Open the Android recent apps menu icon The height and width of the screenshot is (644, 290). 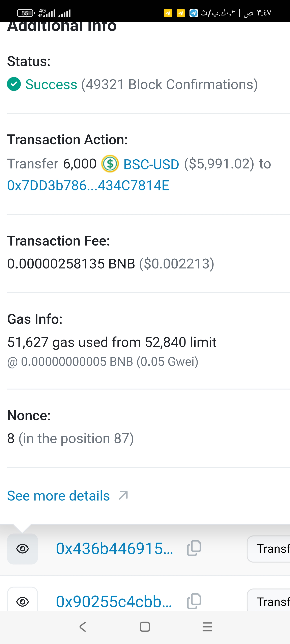207,626
